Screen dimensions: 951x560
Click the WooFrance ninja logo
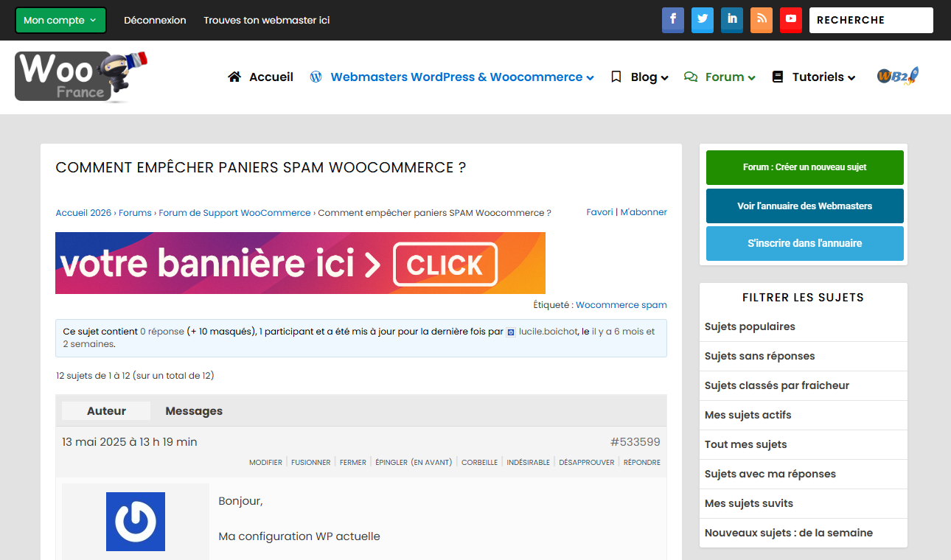(80, 77)
